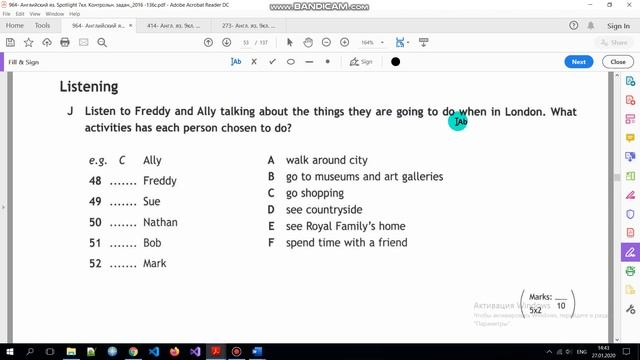The width and height of the screenshot is (640, 360).
Task: Go to the previous page with the up arrow
Action: coord(208,42)
